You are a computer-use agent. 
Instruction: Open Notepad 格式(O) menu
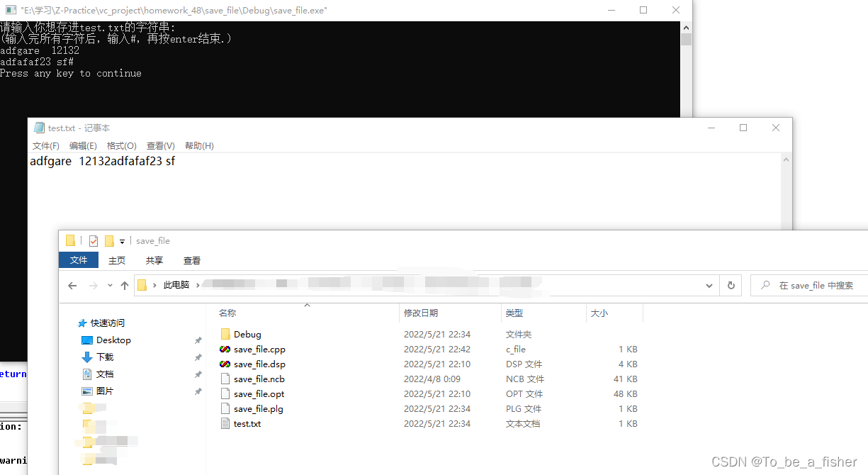(x=121, y=145)
